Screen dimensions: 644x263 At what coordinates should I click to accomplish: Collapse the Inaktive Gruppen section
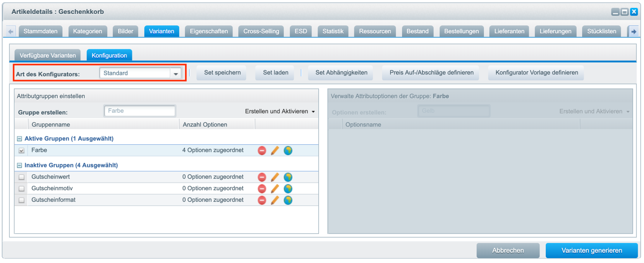19,165
